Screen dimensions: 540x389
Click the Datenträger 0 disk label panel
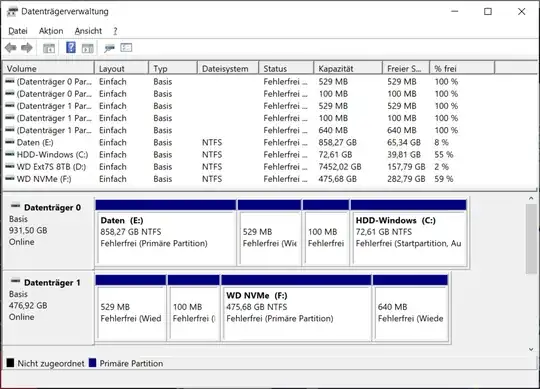[x=48, y=233]
